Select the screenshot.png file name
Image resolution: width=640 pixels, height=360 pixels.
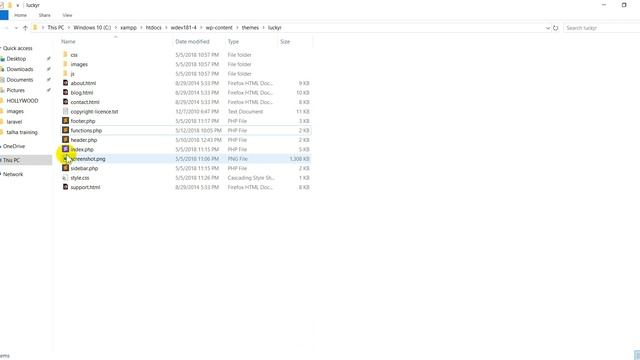[x=88, y=159]
